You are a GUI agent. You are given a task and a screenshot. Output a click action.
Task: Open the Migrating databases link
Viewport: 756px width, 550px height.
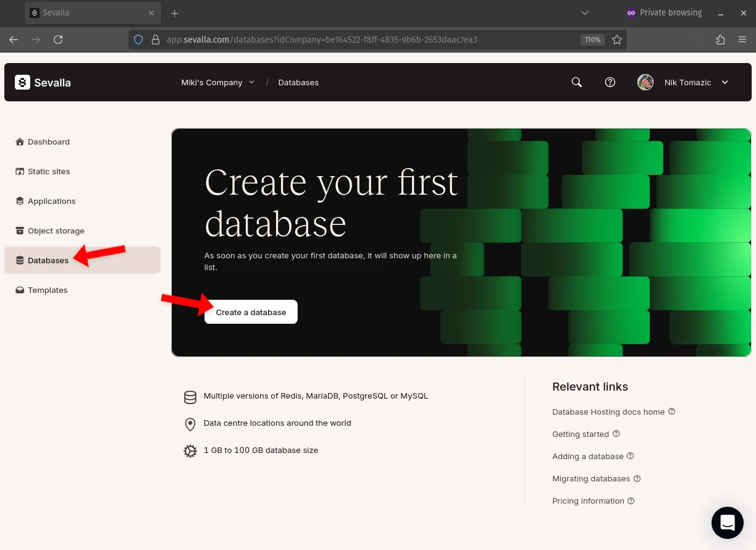click(x=590, y=478)
